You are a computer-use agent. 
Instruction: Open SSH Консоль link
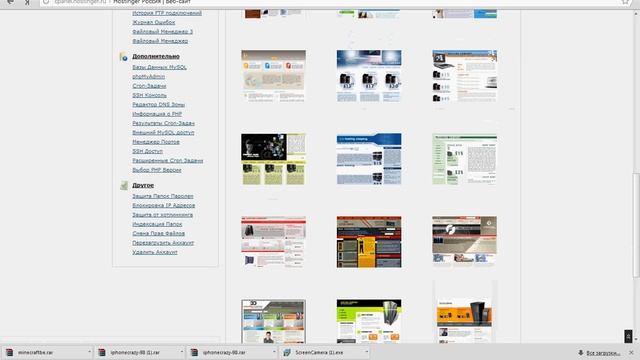tap(149, 96)
